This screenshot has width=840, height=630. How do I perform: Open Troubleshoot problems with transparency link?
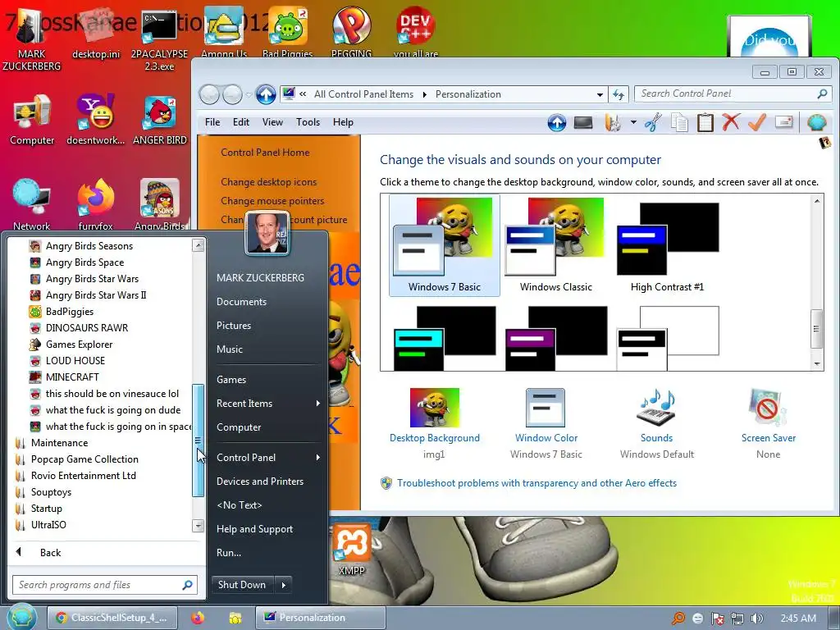coord(536,483)
